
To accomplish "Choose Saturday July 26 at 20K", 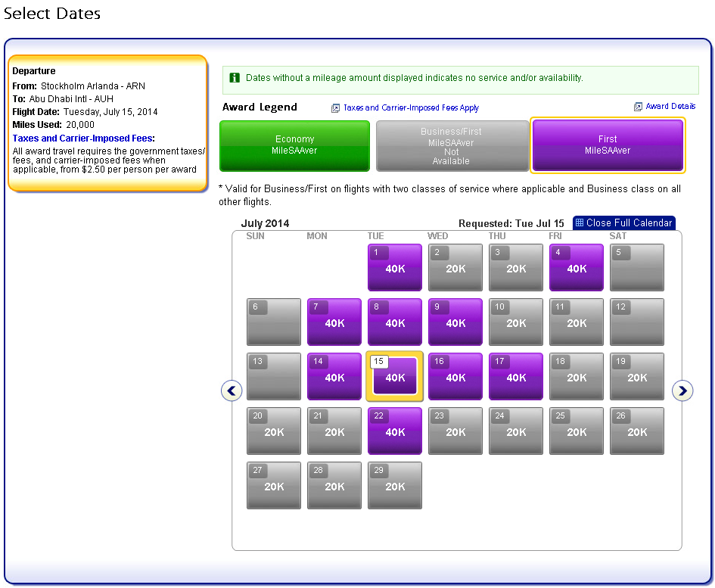I will coord(637,431).
